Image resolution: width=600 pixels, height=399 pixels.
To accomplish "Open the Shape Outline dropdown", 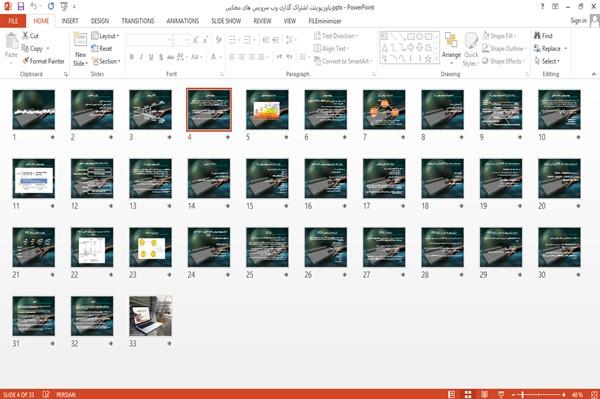I will (504, 49).
